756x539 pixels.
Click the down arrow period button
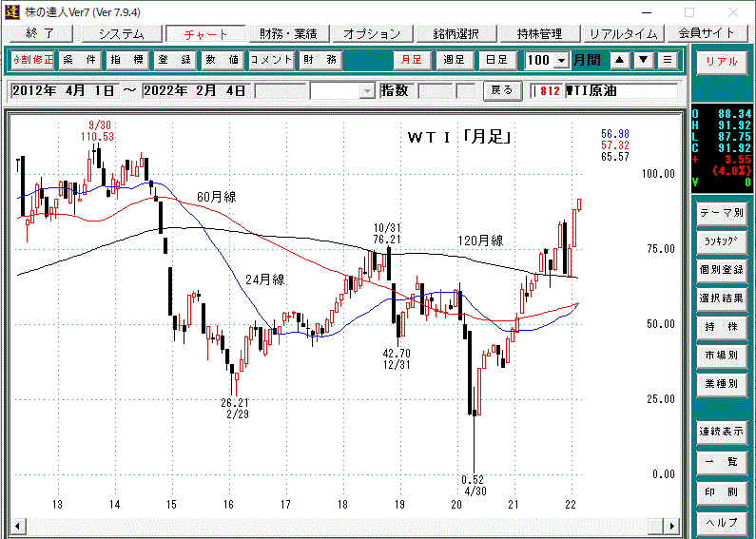point(644,60)
